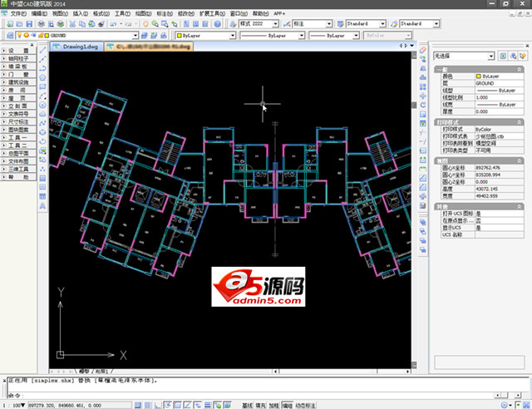The height and width of the screenshot is (409, 532).
Task: Open the 格式 menu
Action: [x=101, y=13]
